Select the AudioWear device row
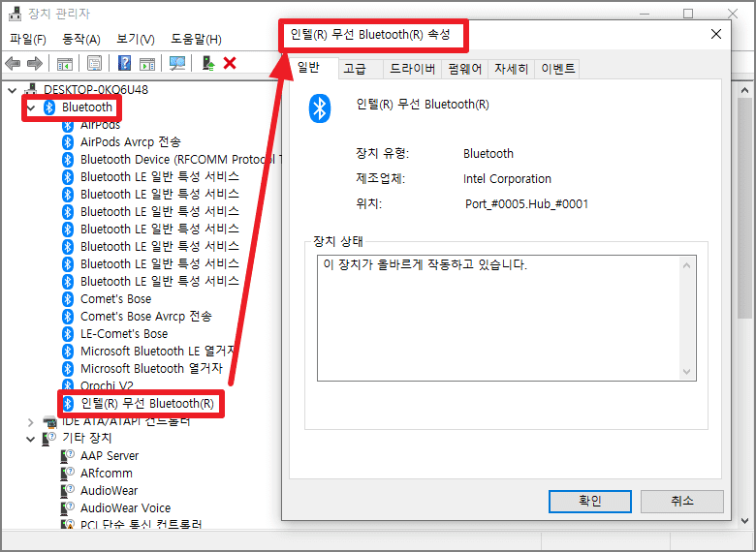 point(109,490)
